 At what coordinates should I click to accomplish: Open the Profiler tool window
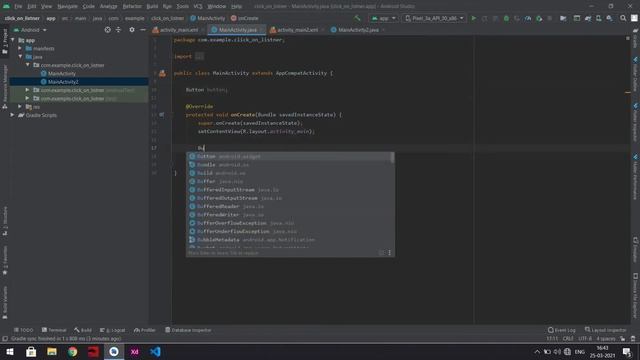point(145,330)
